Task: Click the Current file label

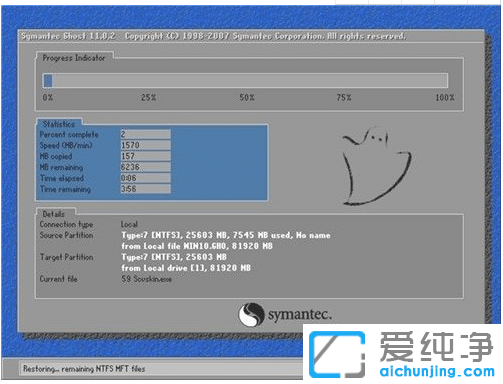Action: click(58, 279)
